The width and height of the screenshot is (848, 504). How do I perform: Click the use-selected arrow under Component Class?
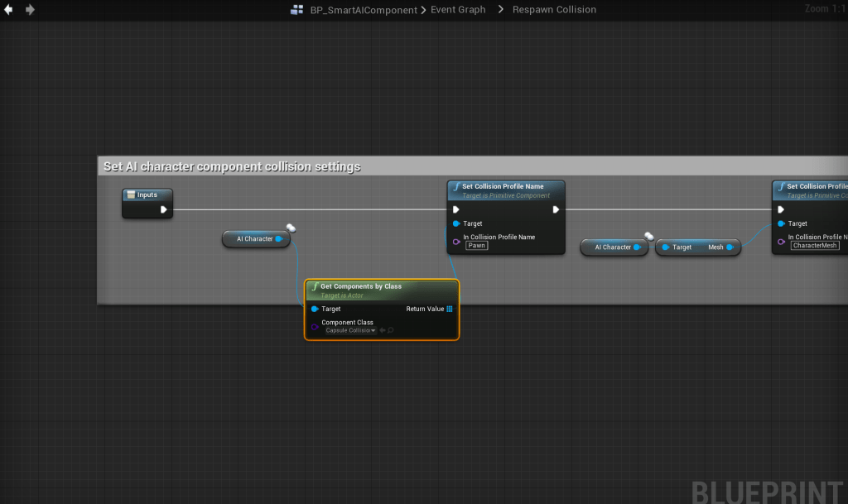[x=382, y=330]
